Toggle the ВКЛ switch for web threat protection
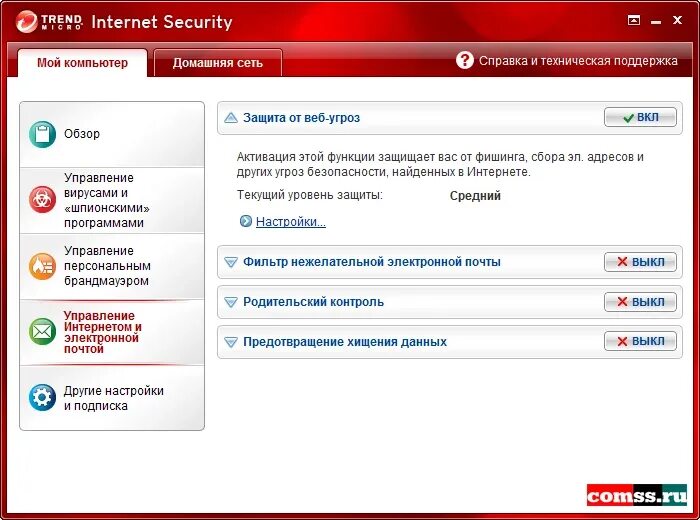The height and width of the screenshot is (520, 700). click(x=640, y=117)
